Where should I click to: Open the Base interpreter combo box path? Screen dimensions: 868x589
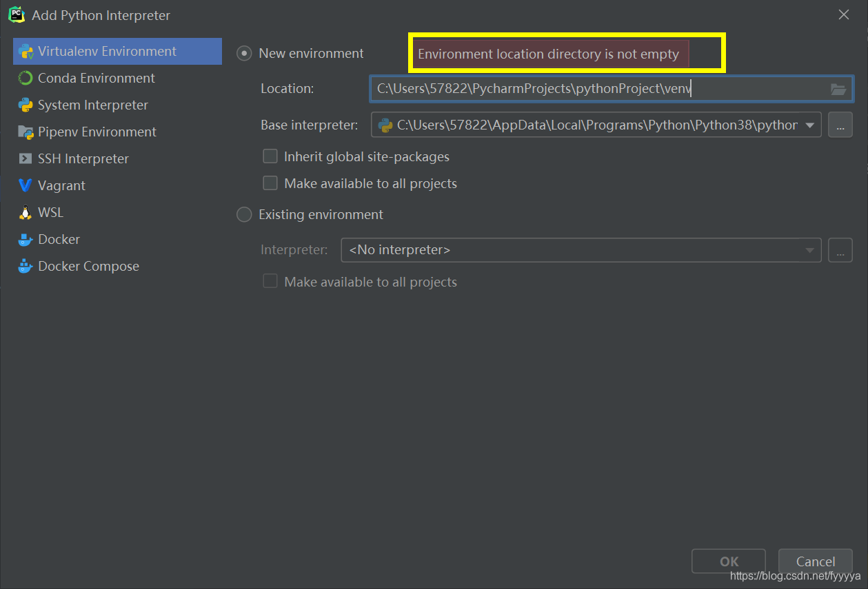pyautogui.click(x=596, y=125)
